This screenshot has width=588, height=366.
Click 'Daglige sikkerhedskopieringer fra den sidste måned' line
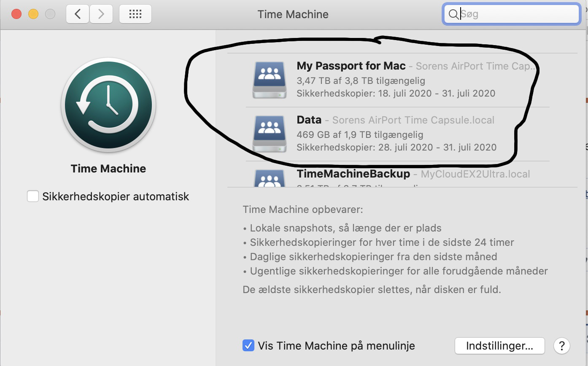click(370, 256)
